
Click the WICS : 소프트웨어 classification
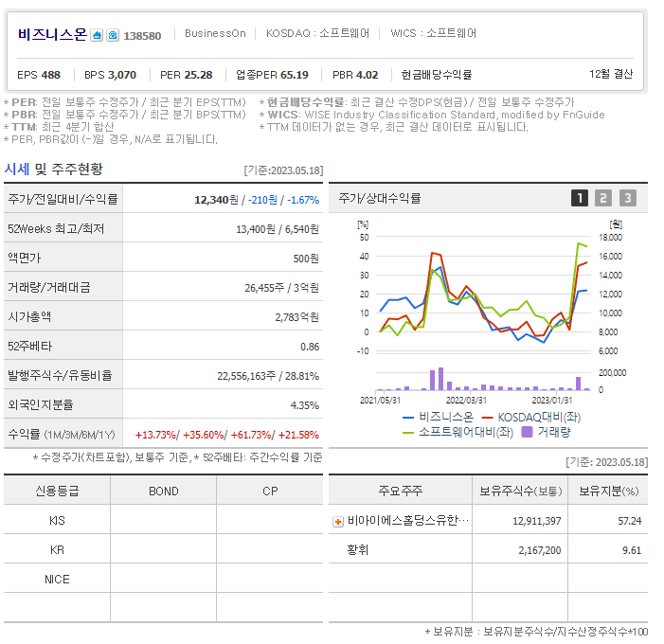point(433,33)
